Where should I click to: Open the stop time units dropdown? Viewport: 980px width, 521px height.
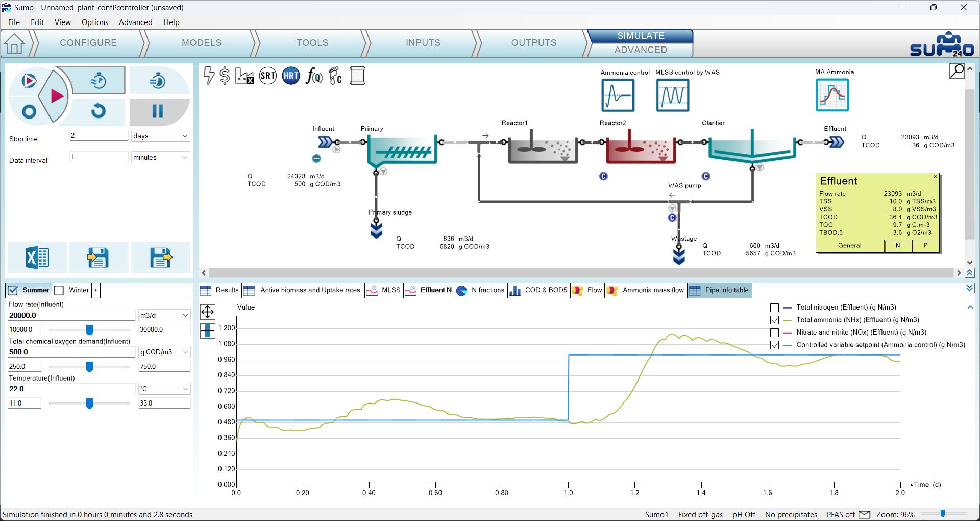[x=160, y=136]
